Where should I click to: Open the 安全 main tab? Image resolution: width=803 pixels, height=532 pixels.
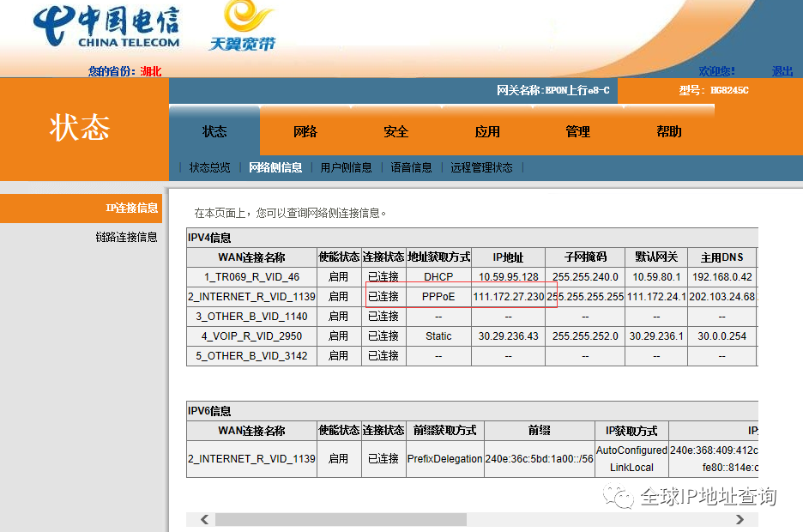(x=396, y=131)
